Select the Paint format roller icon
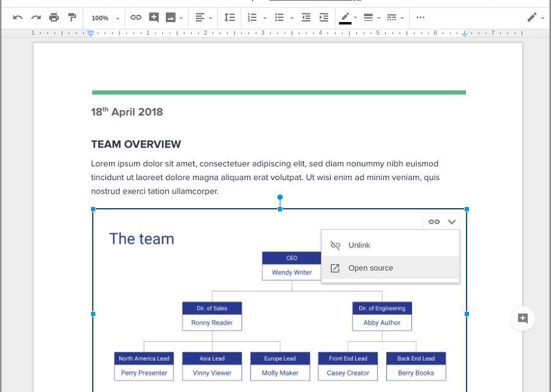 pyautogui.click(x=72, y=17)
